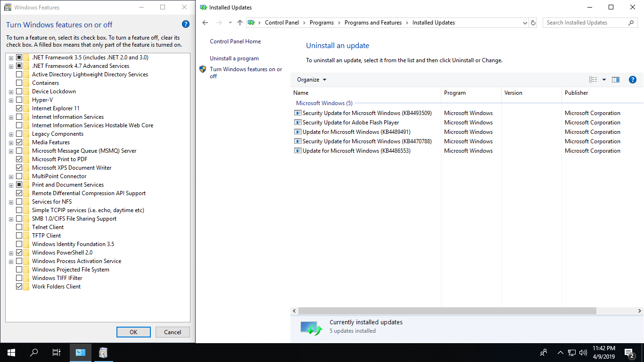Uncheck Work Folders Client

19,287
